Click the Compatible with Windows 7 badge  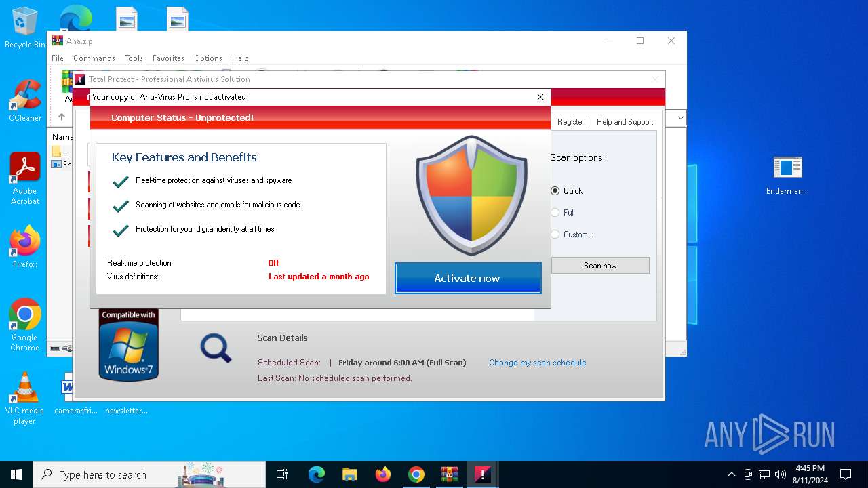(129, 345)
